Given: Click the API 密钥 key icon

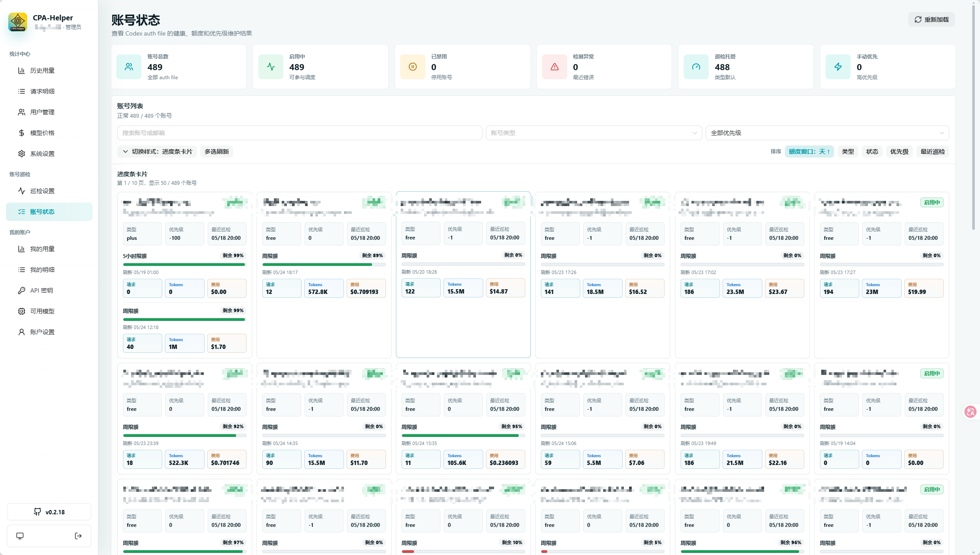Looking at the screenshot, I should tap(22, 290).
